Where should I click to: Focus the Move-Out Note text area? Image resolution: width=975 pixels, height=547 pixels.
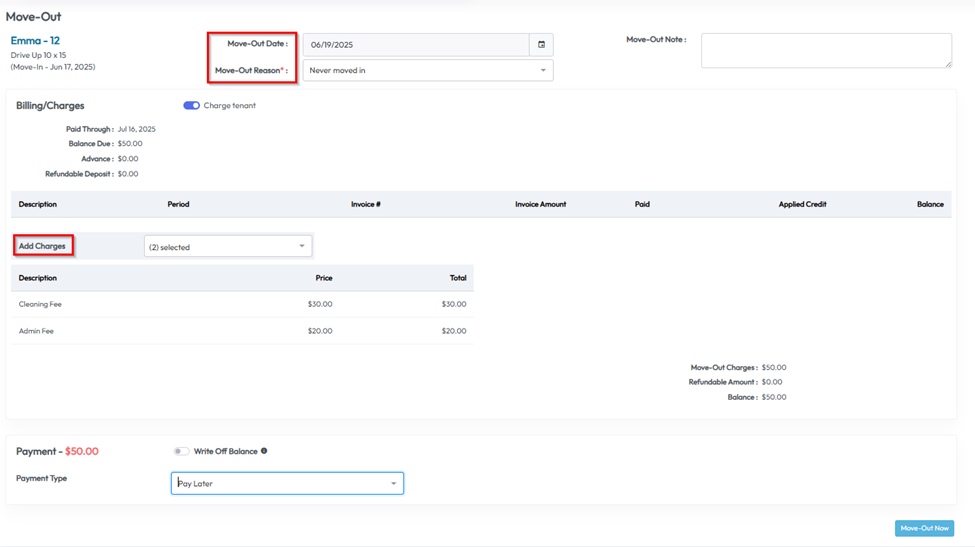[825, 50]
